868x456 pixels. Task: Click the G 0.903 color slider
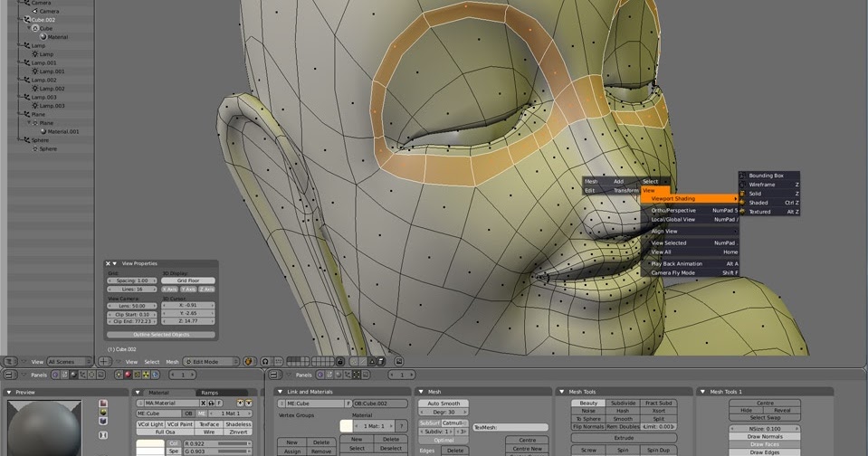point(217,451)
